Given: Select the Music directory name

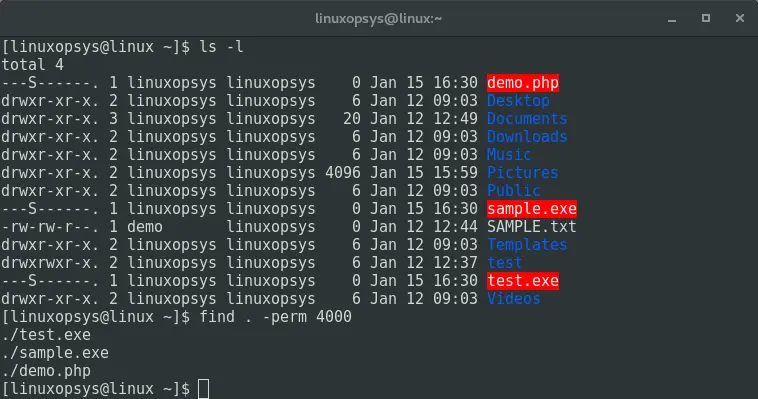Looking at the screenshot, I should pos(509,155).
